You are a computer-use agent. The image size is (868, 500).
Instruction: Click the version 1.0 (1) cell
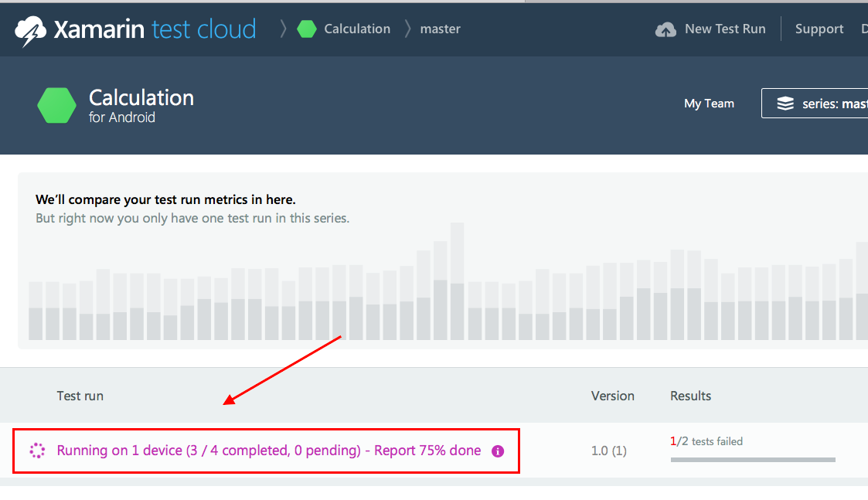click(x=609, y=451)
